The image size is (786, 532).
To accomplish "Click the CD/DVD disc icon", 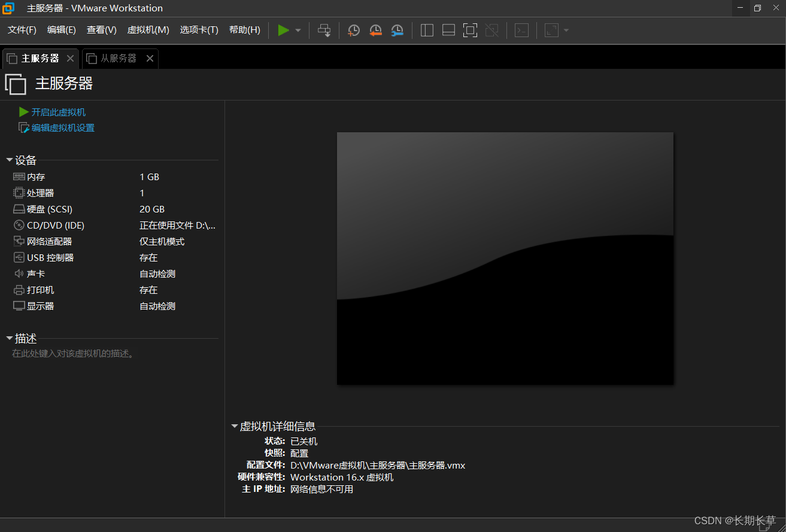I will 19,226.
